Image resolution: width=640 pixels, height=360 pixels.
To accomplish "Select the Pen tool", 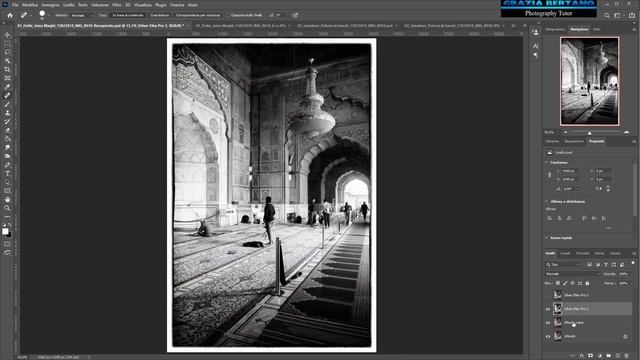I will 7,164.
